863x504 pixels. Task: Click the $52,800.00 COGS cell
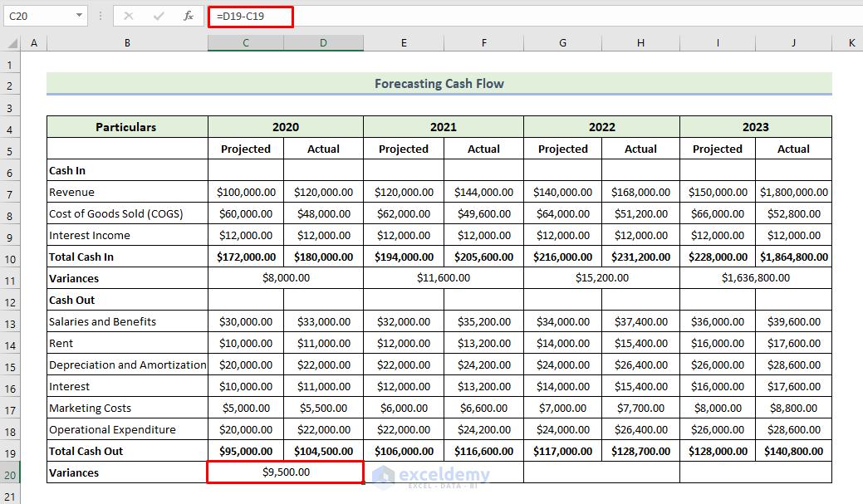pos(794,213)
